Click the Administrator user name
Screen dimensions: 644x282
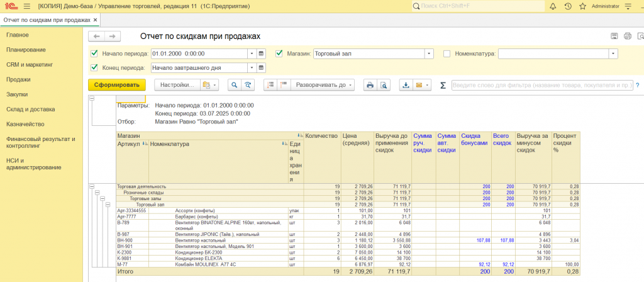pos(605,6)
